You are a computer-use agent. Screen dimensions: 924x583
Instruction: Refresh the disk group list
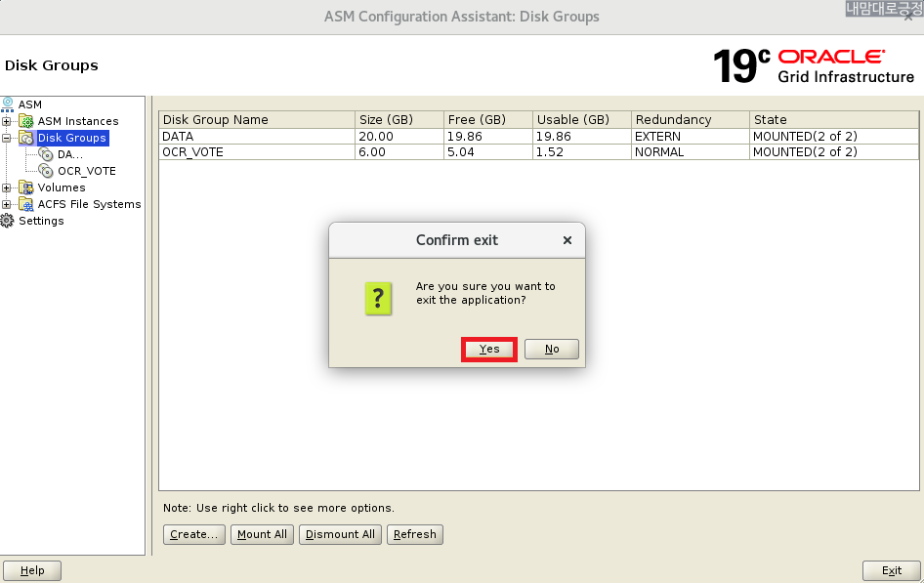click(415, 535)
